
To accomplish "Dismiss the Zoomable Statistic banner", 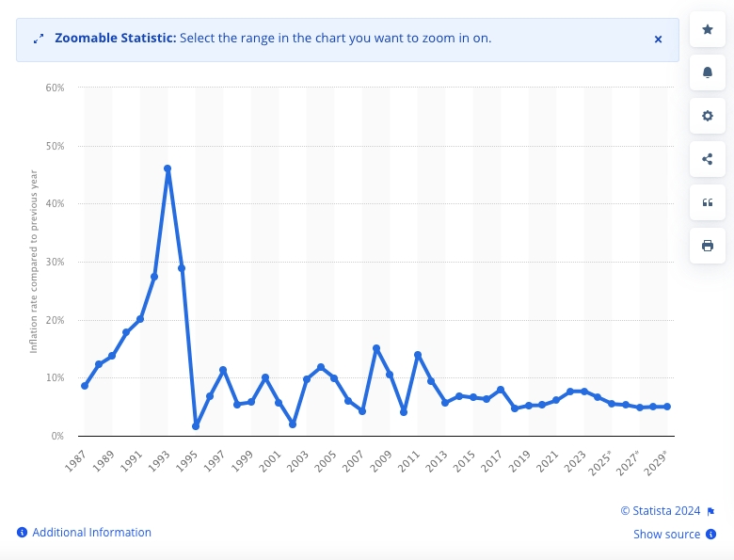I will 658,39.
